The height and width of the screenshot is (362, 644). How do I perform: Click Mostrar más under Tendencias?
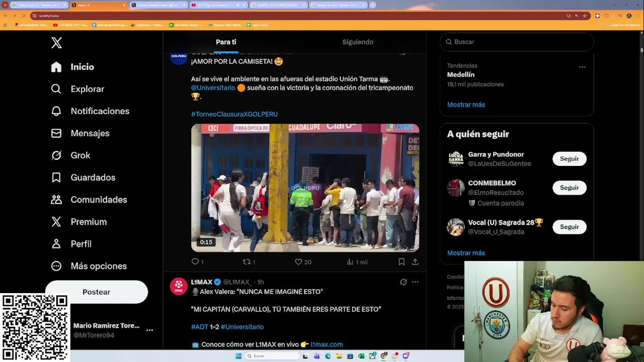(466, 105)
